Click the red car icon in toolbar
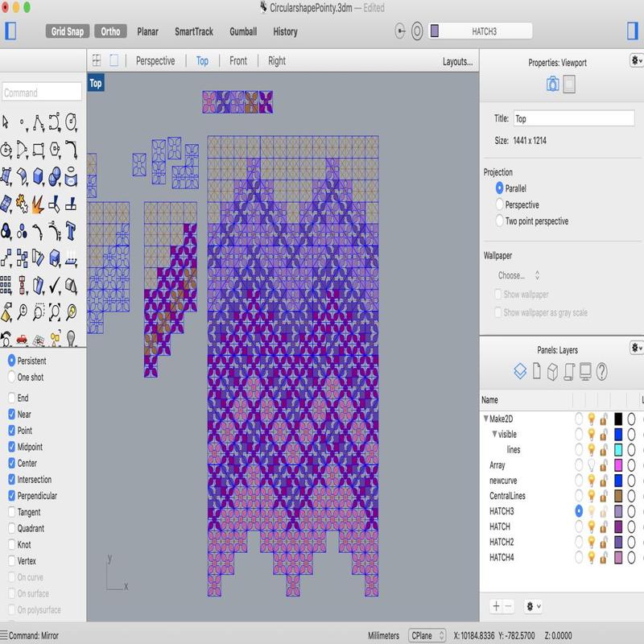Image resolution: width=644 pixels, height=644 pixels. click(22, 338)
